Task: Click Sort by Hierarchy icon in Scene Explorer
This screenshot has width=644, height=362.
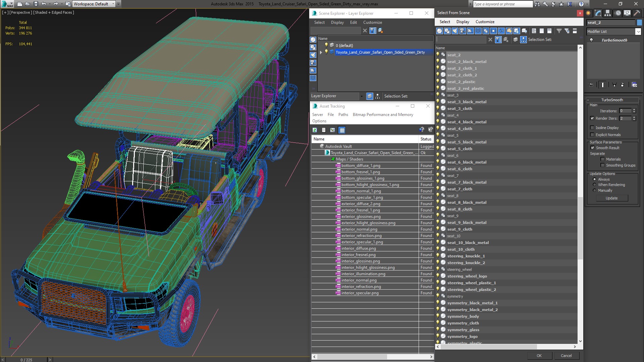Action: 378,96
